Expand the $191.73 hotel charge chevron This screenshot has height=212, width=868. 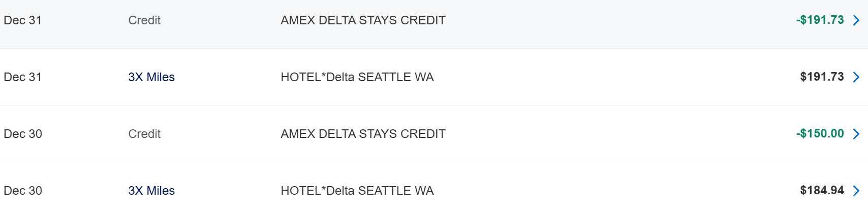point(856,77)
